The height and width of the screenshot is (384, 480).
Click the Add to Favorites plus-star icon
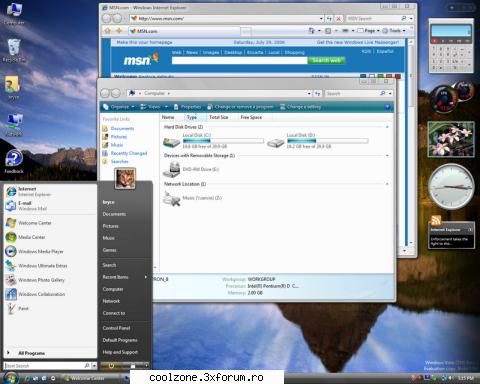pos(119,31)
